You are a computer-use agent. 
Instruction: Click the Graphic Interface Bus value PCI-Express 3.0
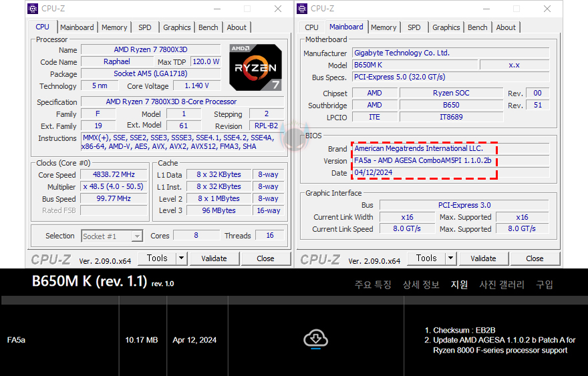click(464, 205)
